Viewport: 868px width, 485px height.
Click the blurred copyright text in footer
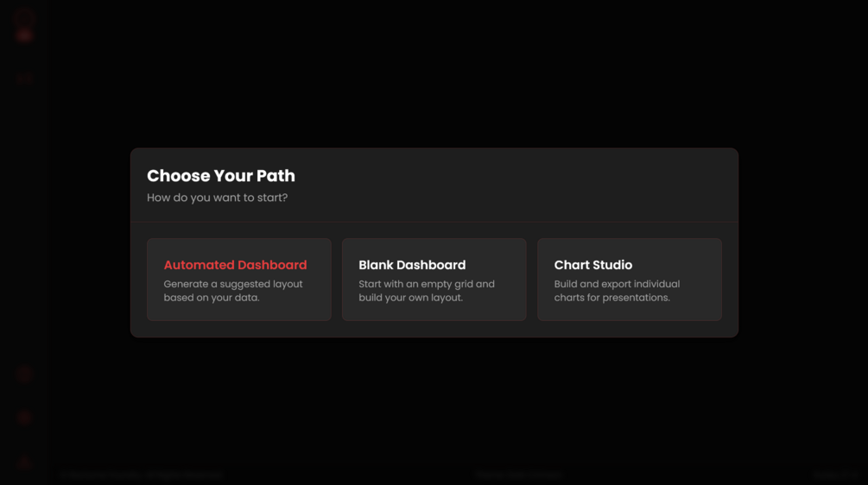(142, 475)
